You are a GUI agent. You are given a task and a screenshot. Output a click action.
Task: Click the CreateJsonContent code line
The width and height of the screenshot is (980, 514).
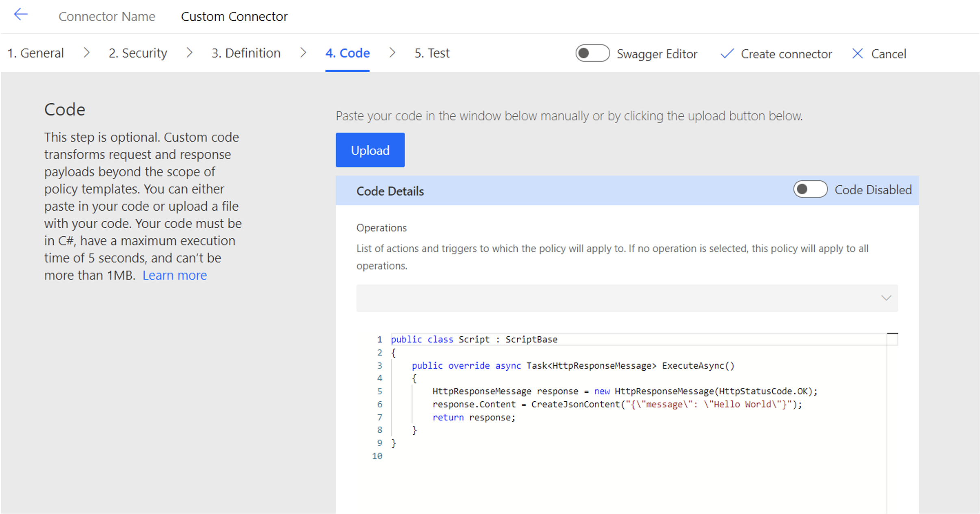[617, 404]
